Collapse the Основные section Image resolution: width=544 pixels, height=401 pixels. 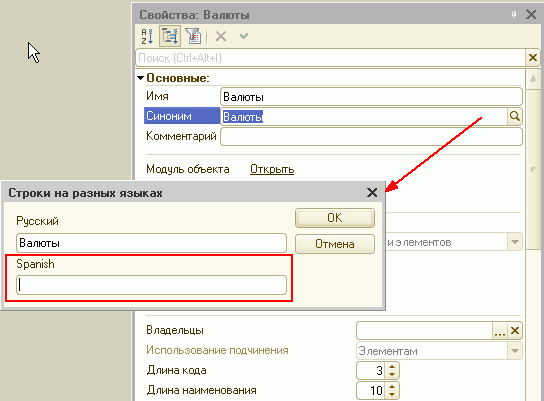pyautogui.click(x=141, y=78)
